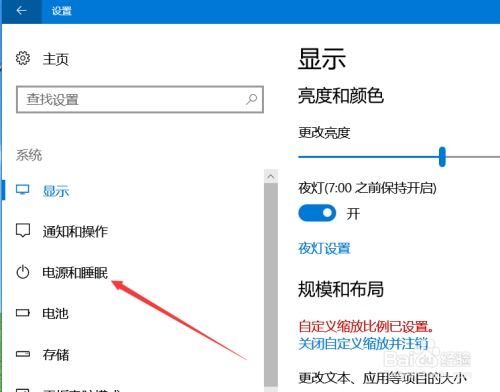
Task: Click the search magnifier icon
Action: pos(252,99)
